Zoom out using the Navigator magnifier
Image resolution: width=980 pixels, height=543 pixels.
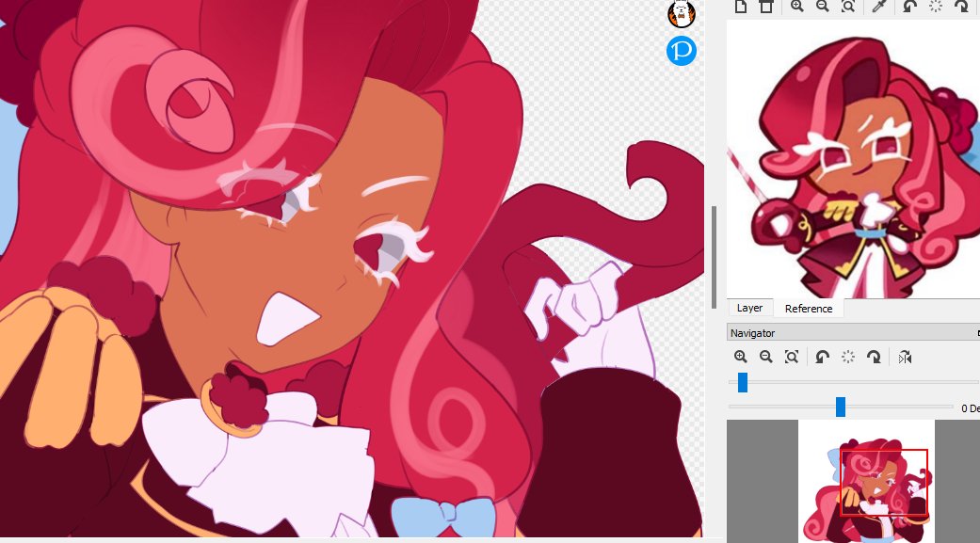click(x=766, y=357)
